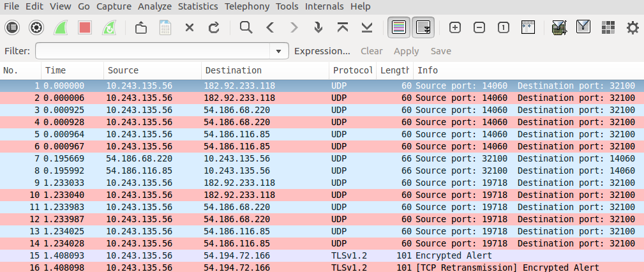
Task: Apply the display filter
Action: [x=406, y=51]
